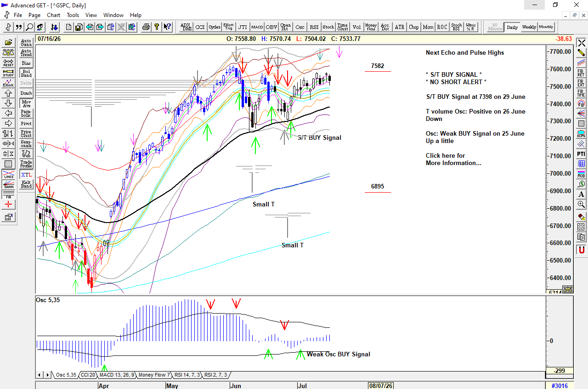Add the ATR indicator from toolbar
Viewport: 588px width, 389px height.
click(x=400, y=27)
